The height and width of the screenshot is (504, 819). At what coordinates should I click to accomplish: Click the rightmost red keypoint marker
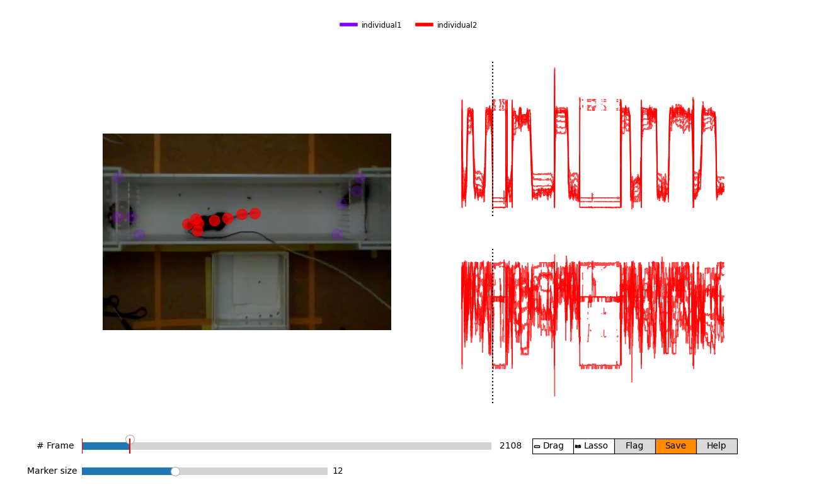click(x=255, y=214)
